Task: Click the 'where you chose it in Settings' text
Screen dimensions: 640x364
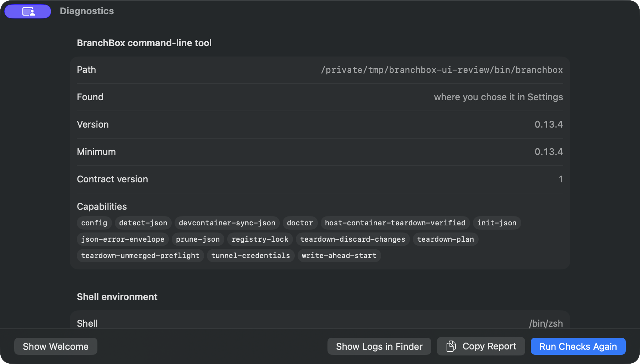Action: click(498, 97)
